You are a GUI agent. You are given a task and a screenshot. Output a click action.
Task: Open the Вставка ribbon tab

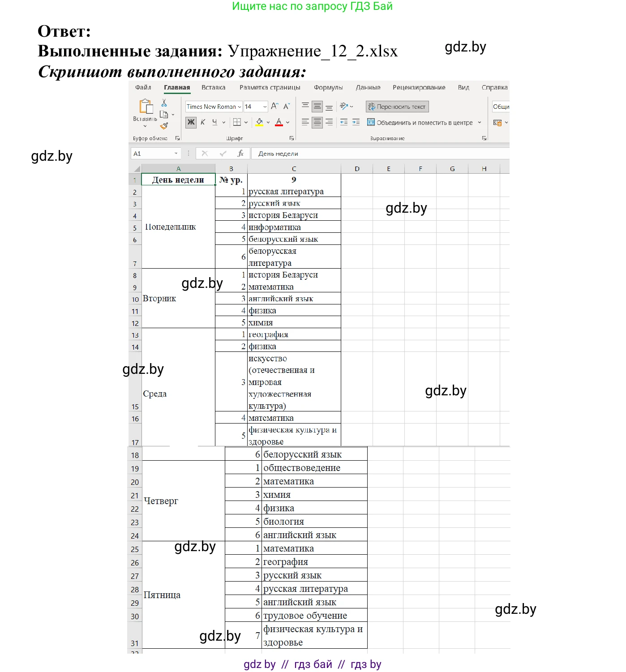coord(214,87)
